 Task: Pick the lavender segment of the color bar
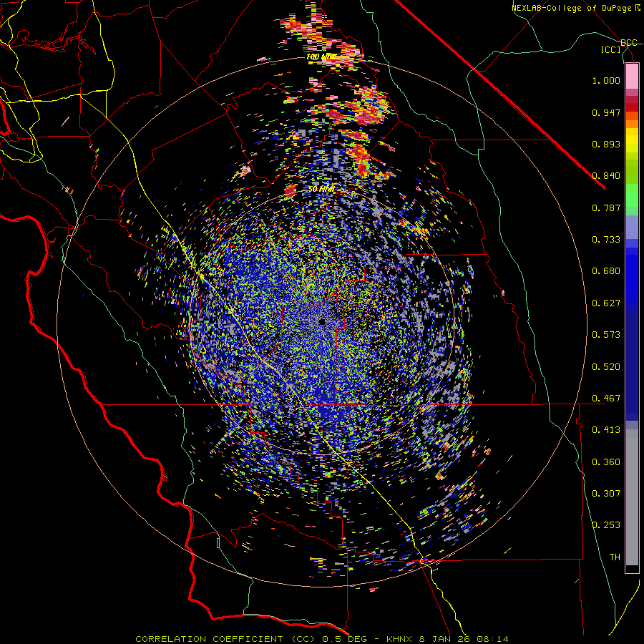(632, 227)
